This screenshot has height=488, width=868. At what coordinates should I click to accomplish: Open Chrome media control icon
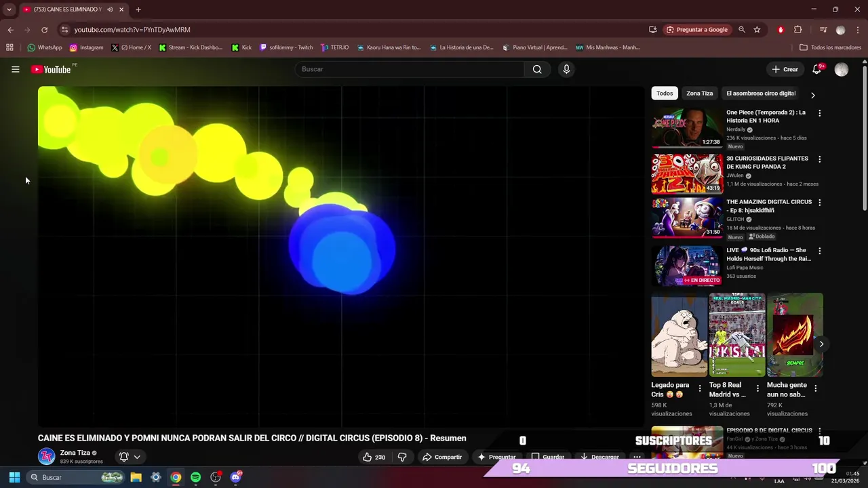[x=823, y=30]
